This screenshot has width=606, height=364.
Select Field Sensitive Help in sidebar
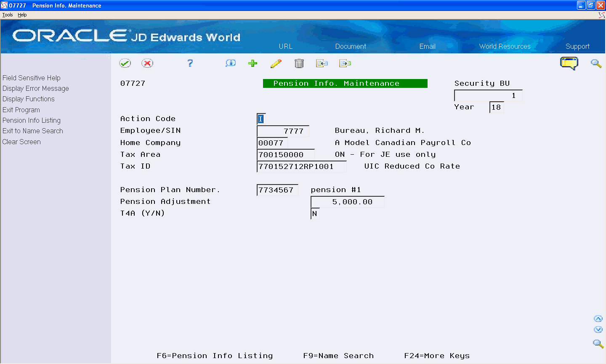[32, 78]
